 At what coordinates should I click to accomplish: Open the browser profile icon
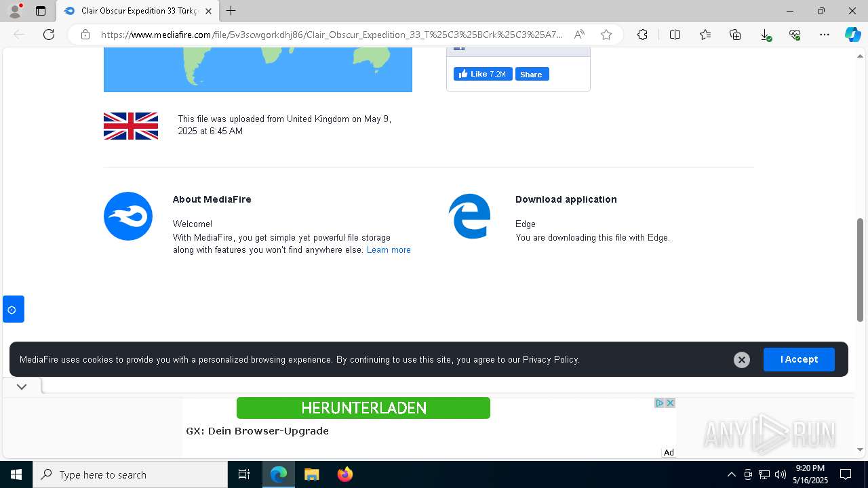tap(14, 11)
